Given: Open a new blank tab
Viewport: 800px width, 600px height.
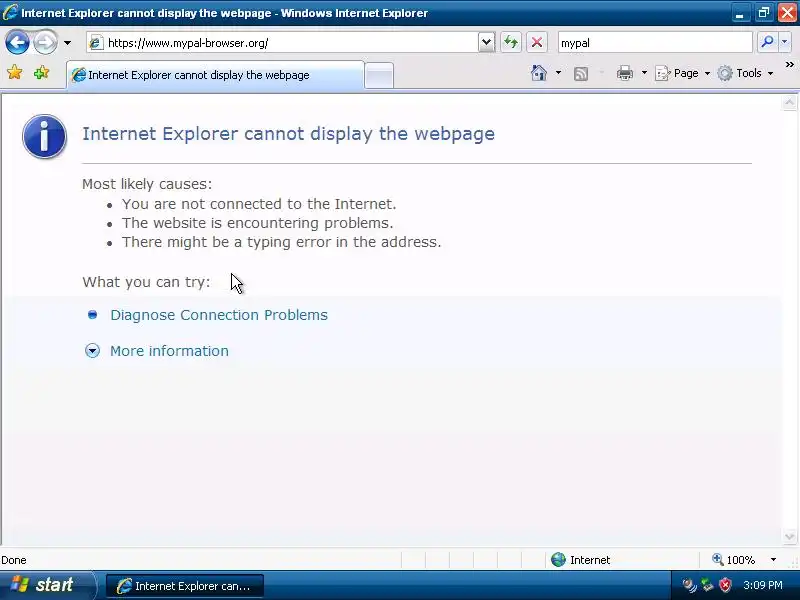Looking at the screenshot, I should [x=379, y=76].
